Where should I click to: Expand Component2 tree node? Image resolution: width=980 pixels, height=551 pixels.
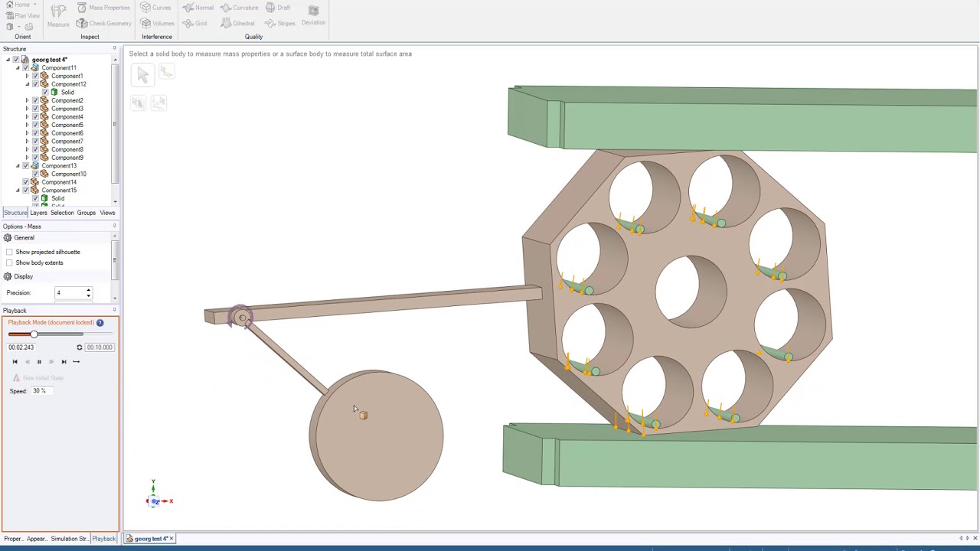click(x=27, y=101)
